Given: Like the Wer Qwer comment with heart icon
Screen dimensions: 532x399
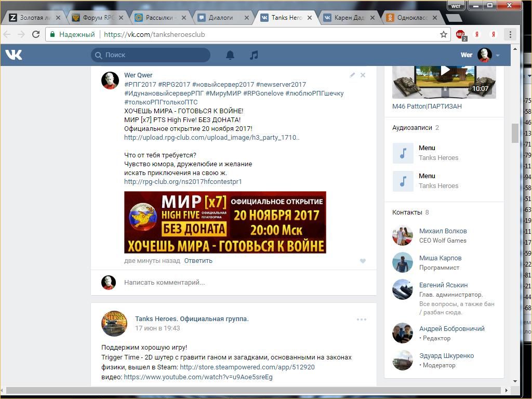Looking at the screenshot, I should [363, 261].
